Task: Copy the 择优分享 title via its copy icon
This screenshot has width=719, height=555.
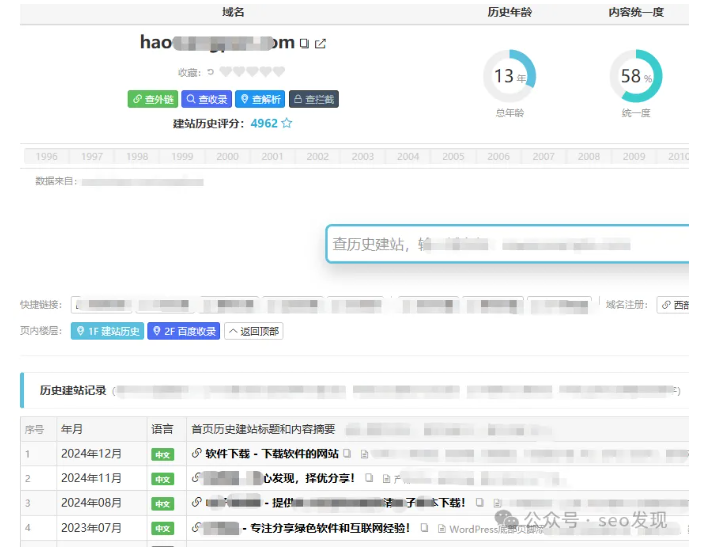Action: click(369, 478)
